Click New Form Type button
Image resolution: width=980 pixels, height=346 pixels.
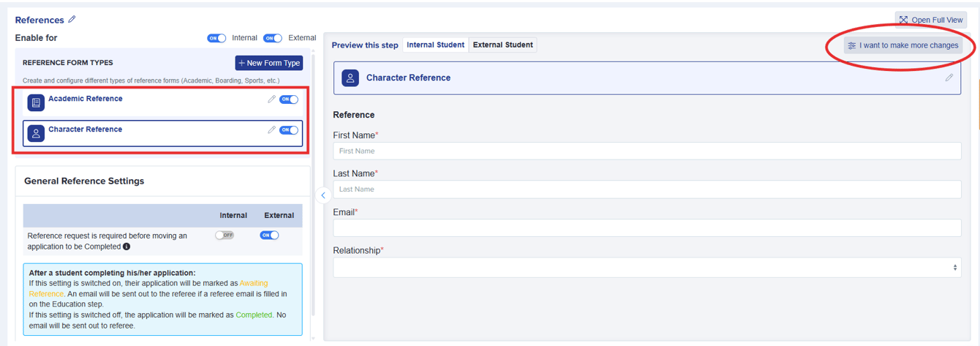[268, 63]
